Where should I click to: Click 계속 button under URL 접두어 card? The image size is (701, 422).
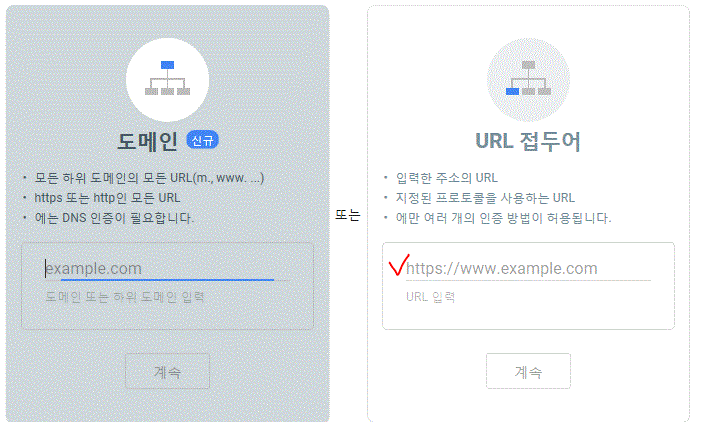528,371
